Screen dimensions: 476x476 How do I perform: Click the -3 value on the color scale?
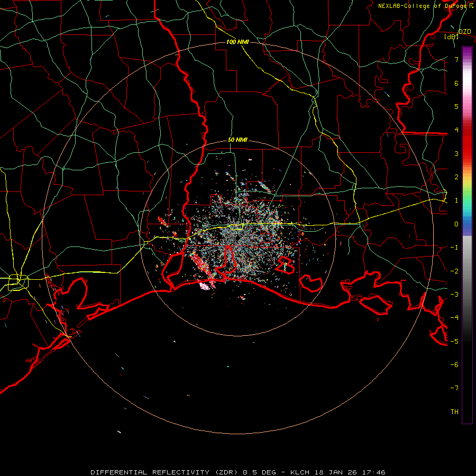[454, 295]
